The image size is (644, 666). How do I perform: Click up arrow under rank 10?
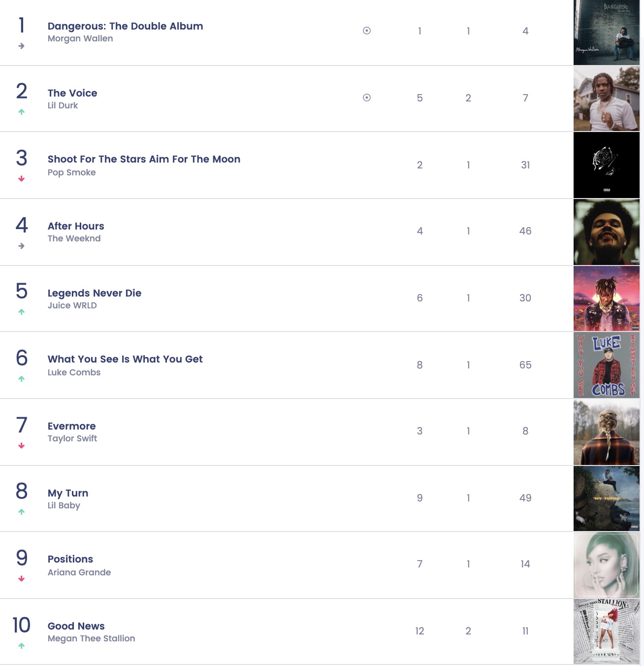coord(21,646)
